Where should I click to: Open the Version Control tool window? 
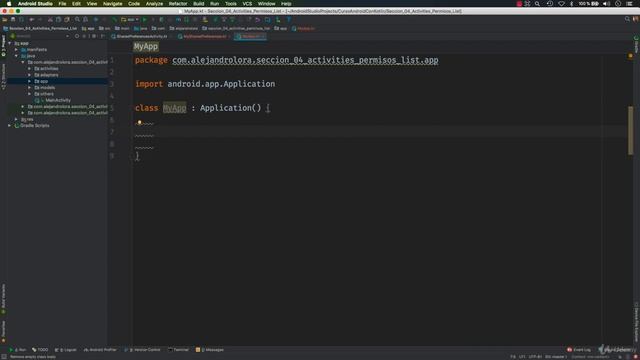pos(142,350)
